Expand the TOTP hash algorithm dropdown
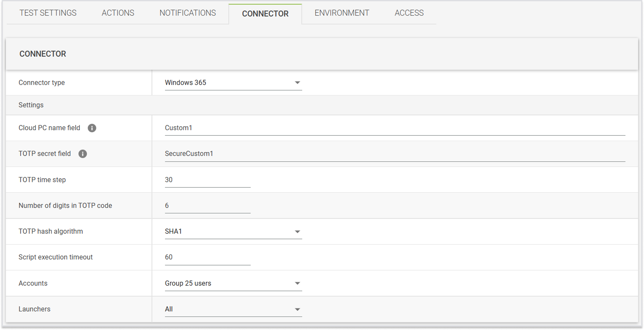Screen dimensions: 644x330 click(233, 232)
